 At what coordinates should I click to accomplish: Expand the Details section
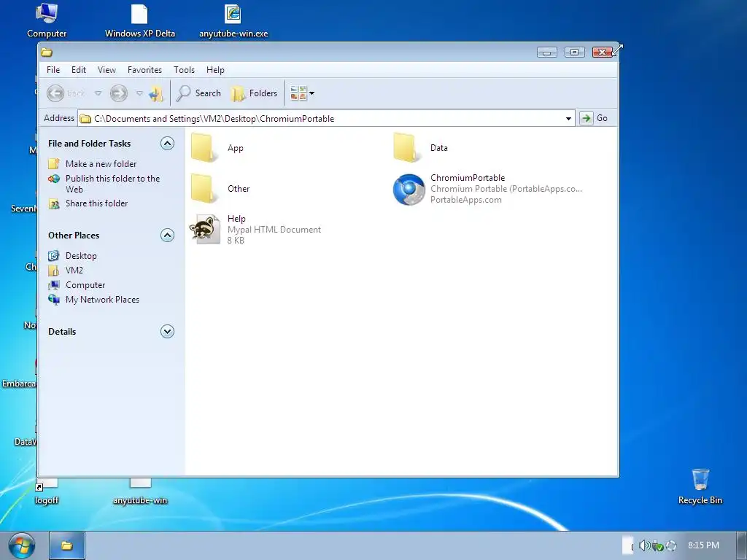(167, 332)
